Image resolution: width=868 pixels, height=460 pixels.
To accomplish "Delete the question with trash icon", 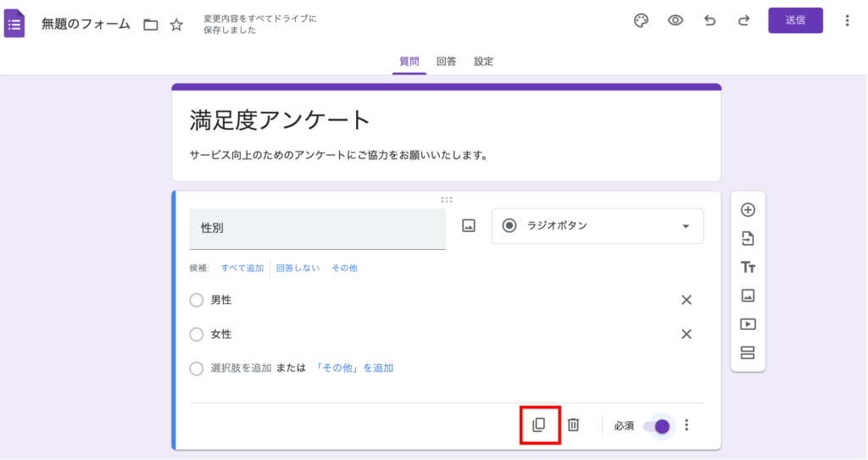I will (x=574, y=425).
